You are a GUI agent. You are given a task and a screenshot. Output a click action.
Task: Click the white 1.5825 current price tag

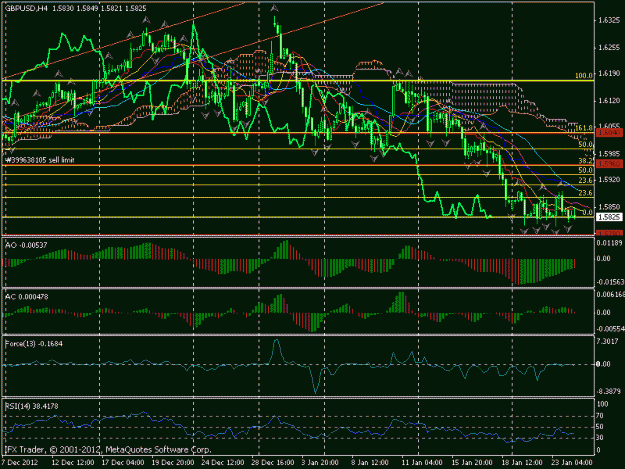[609, 217]
